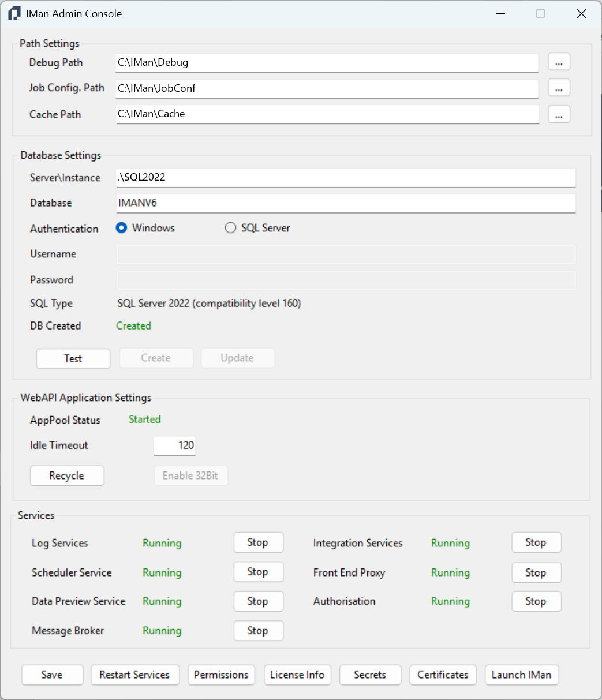Browse for the Job Config. Path folder
The height and width of the screenshot is (700, 602).
pyautogui.click(x=559, y=88)
